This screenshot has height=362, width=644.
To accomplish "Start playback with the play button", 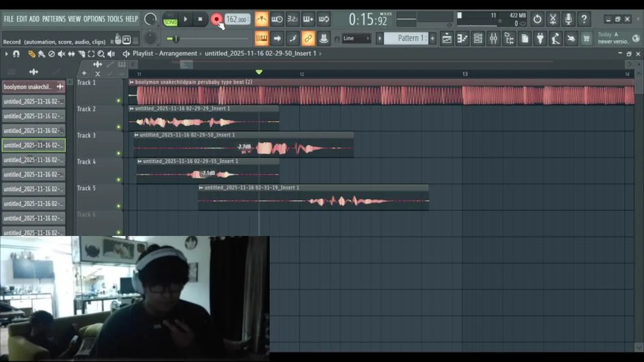I will [x=185, y=20].
